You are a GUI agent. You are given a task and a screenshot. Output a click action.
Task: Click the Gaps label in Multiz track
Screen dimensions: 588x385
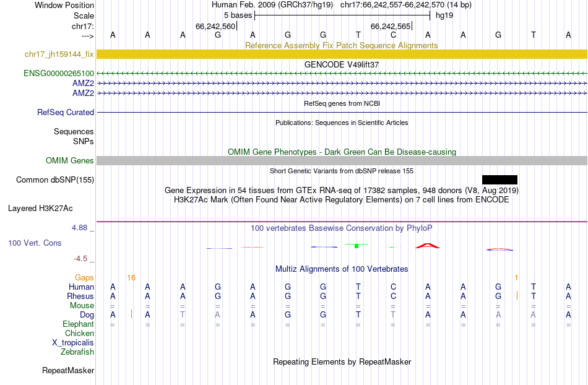[x=84, y=278]
